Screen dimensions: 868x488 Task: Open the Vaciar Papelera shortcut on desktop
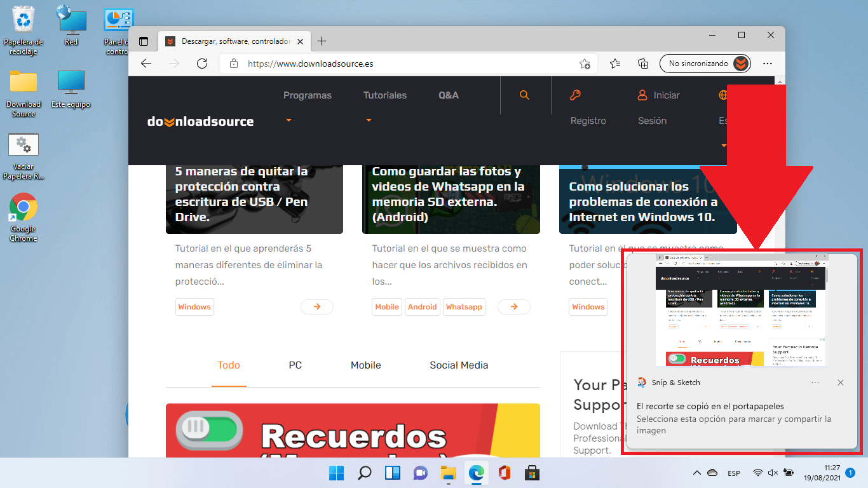[24, 156]
